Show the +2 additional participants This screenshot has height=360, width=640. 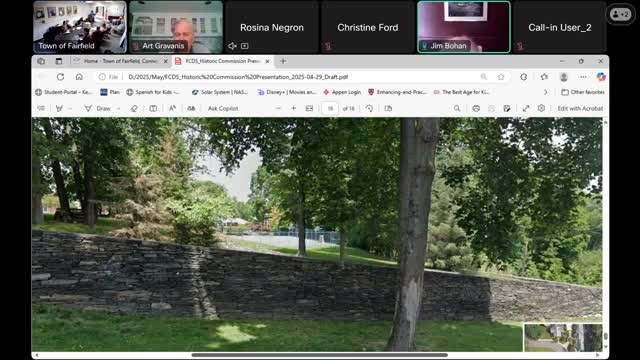620,14
